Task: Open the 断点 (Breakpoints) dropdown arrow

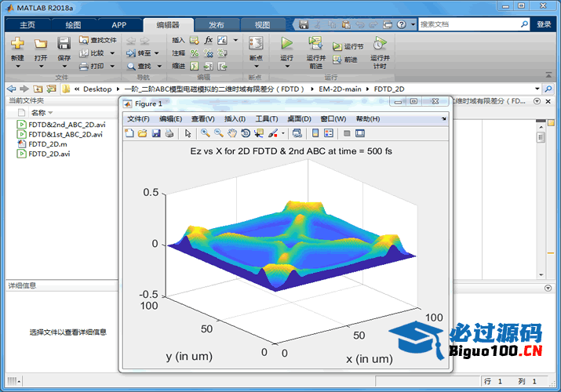Action: pyautogui.click(x=256, y=67)
